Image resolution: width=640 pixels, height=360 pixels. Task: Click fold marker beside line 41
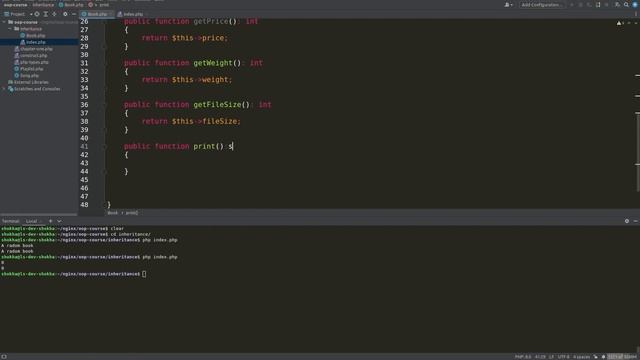[x=105, y=147]
